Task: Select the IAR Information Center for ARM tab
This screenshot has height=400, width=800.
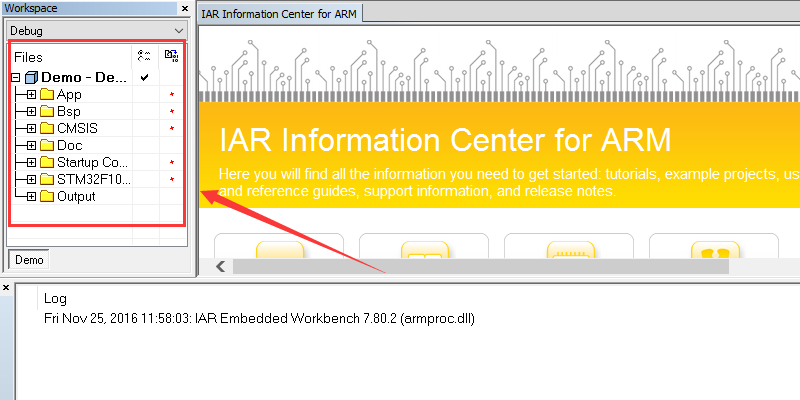Action: click(279, 14)
